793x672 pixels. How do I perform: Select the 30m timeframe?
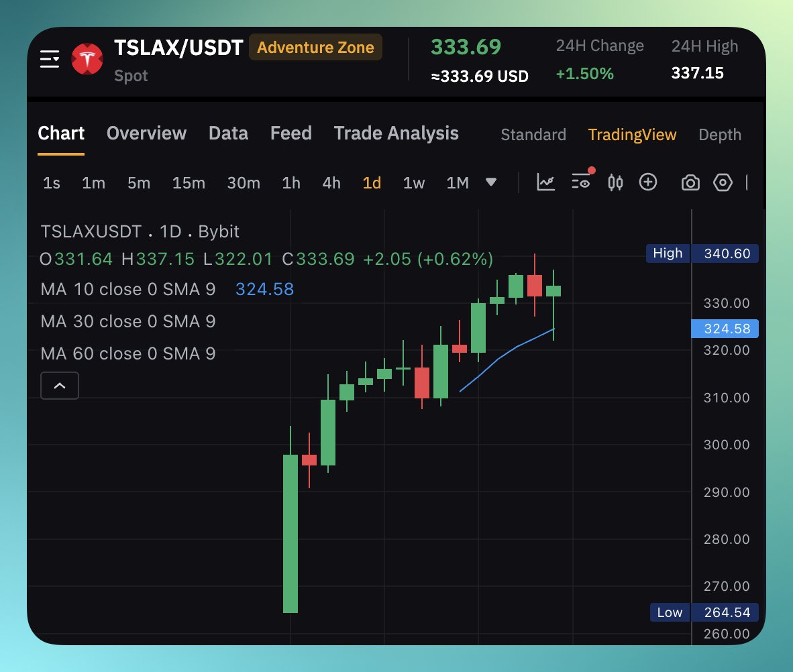tap(244, 182)
